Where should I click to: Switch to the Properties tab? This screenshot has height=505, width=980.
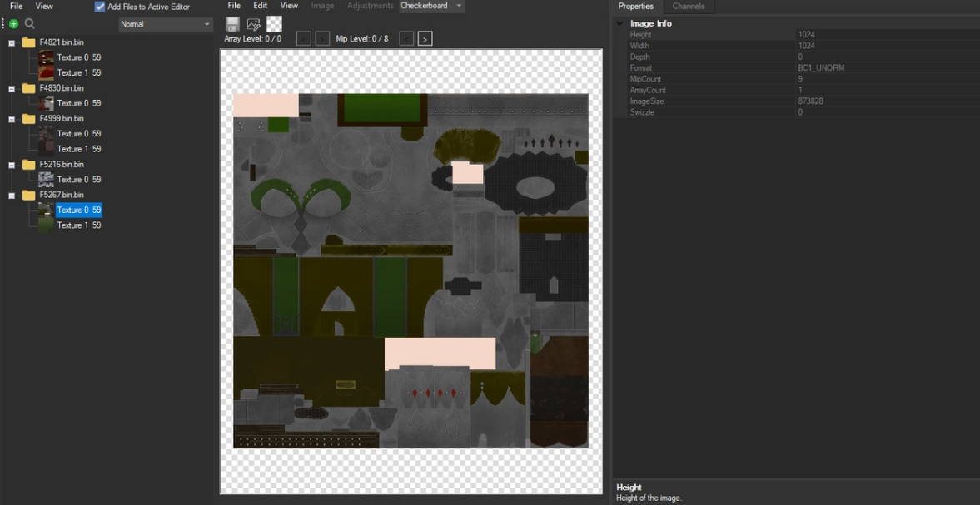click(635, 7)
